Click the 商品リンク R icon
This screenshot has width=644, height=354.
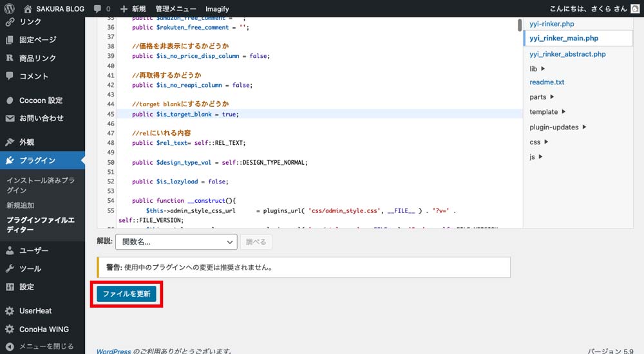[x=10, y=58]
